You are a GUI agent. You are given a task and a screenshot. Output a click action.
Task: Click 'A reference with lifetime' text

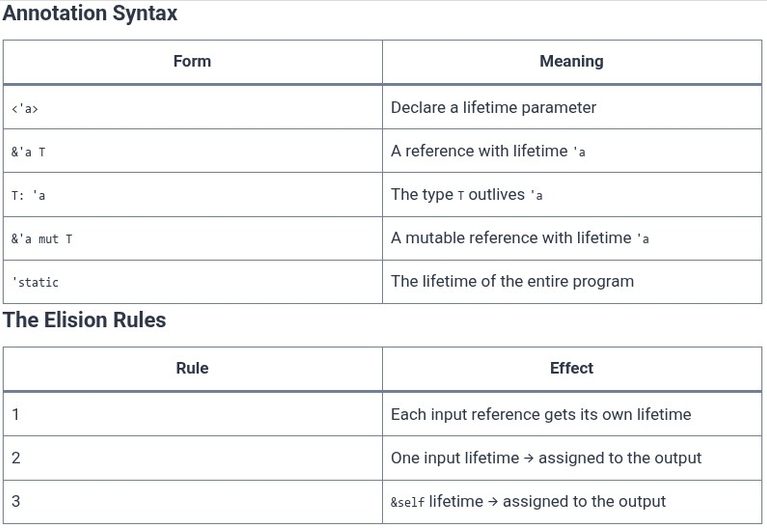pos(479,151)
